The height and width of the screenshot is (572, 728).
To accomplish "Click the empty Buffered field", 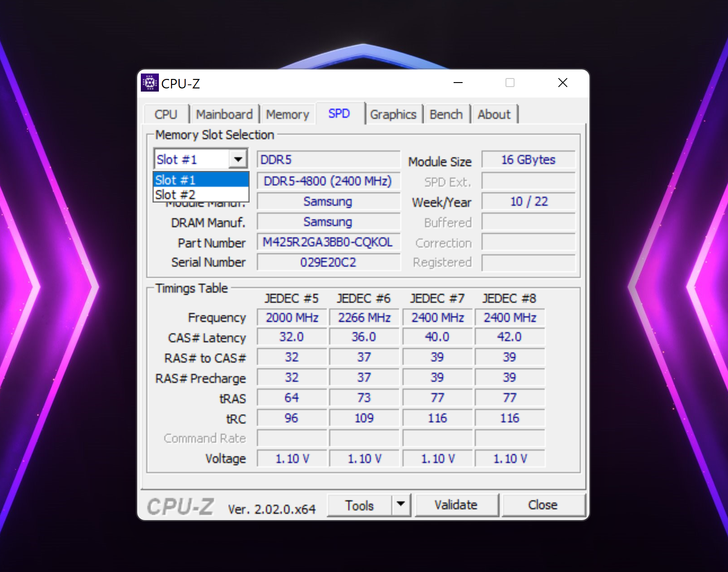I will click(529, 222).
